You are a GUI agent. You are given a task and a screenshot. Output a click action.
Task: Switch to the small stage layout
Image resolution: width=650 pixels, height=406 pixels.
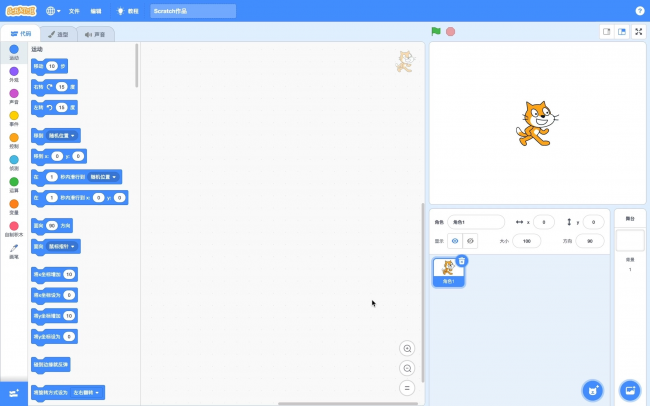pyautogui.click(x=607, y=31)
